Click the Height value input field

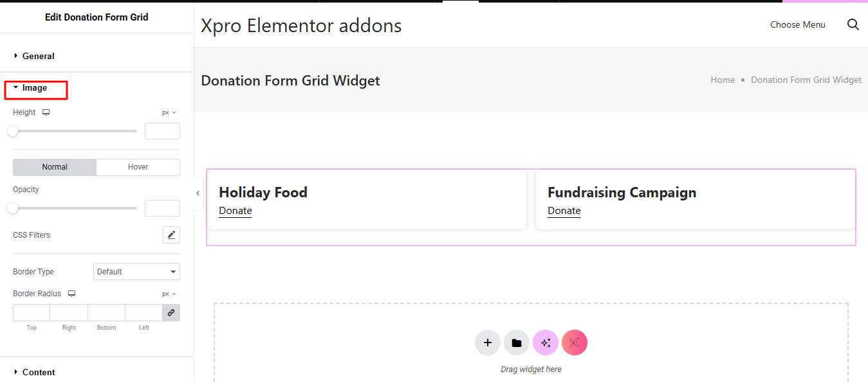click(x=162, y=131)
